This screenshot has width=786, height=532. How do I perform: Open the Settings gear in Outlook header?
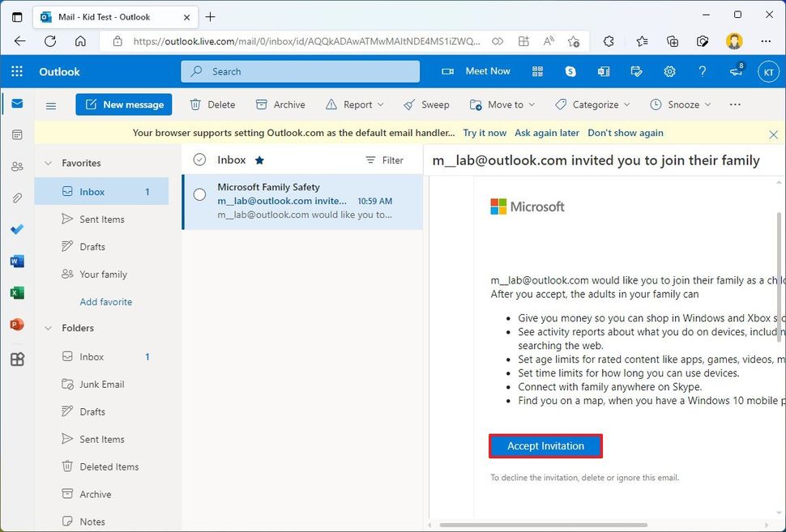pos(669,71)
